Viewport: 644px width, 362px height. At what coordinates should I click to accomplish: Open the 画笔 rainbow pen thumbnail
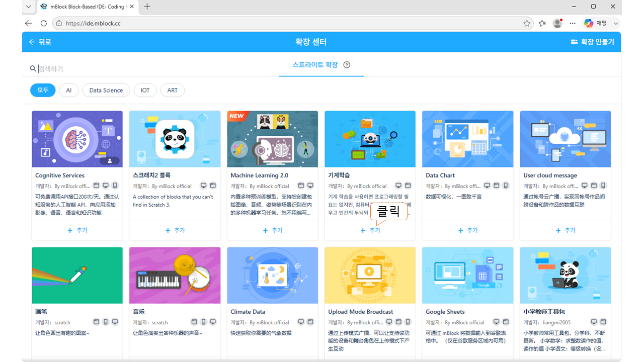[x=77, y=276]
